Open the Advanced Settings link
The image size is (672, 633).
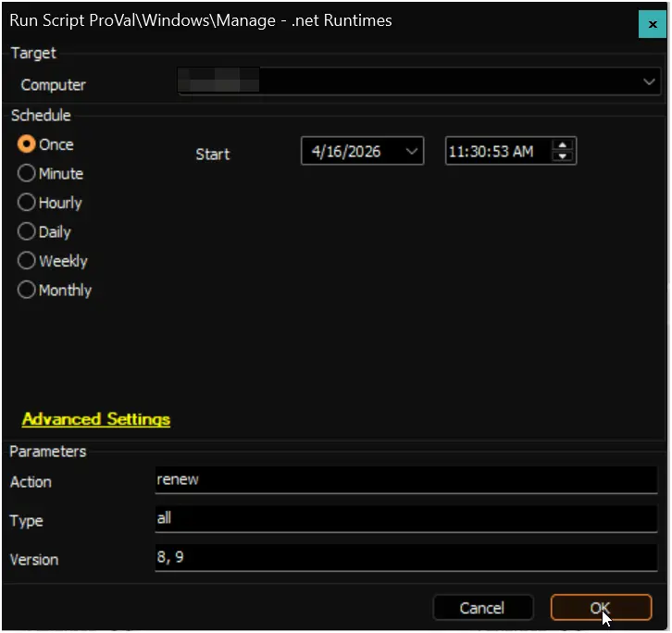[x=96, y=419]
